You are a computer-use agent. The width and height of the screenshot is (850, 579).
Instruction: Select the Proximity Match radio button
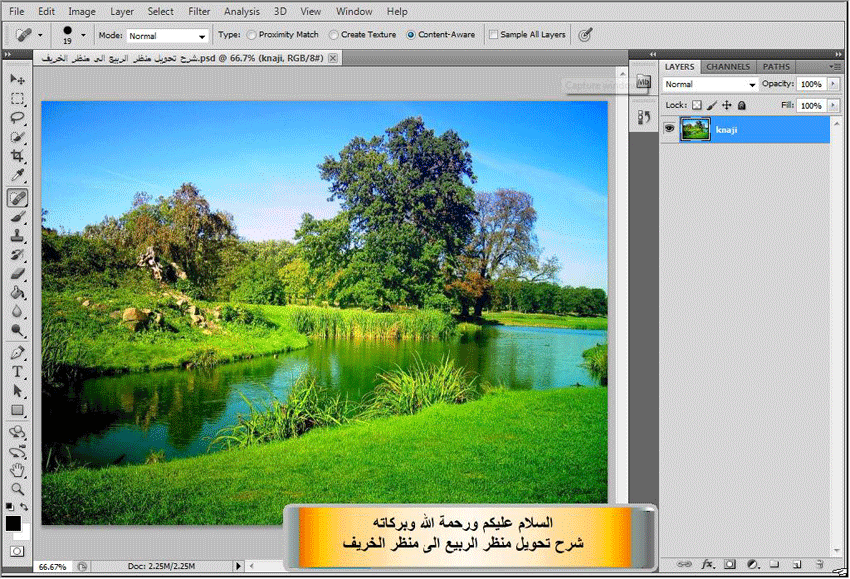point(251,35)
